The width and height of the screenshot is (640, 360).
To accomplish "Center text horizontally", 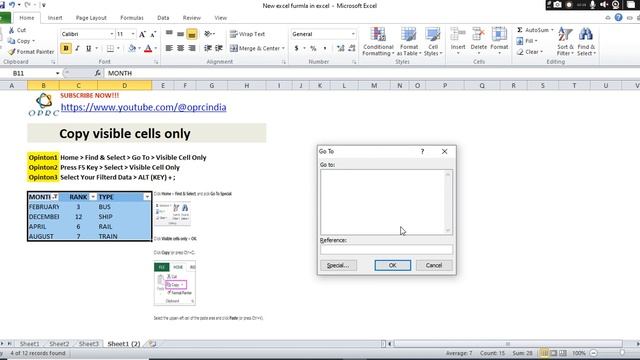I will [180, 48].
